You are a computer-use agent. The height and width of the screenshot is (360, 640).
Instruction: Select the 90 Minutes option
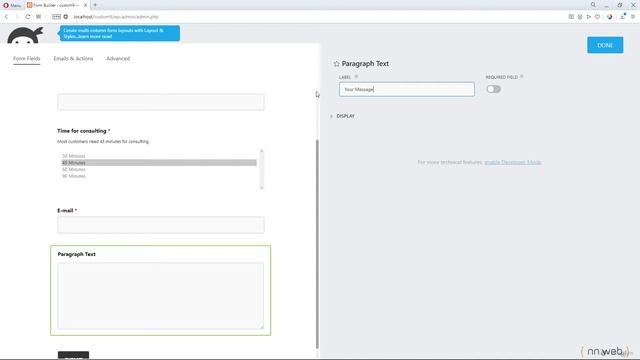pos(159,176)
